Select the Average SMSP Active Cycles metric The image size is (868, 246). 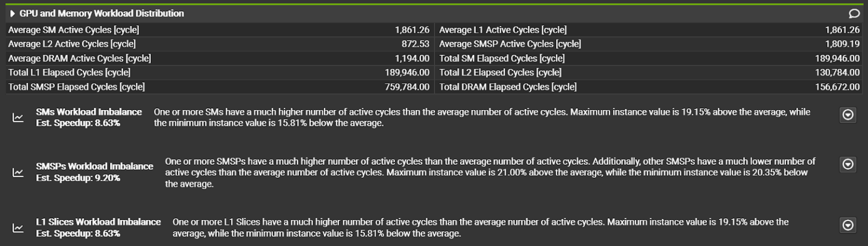(510, 44)
